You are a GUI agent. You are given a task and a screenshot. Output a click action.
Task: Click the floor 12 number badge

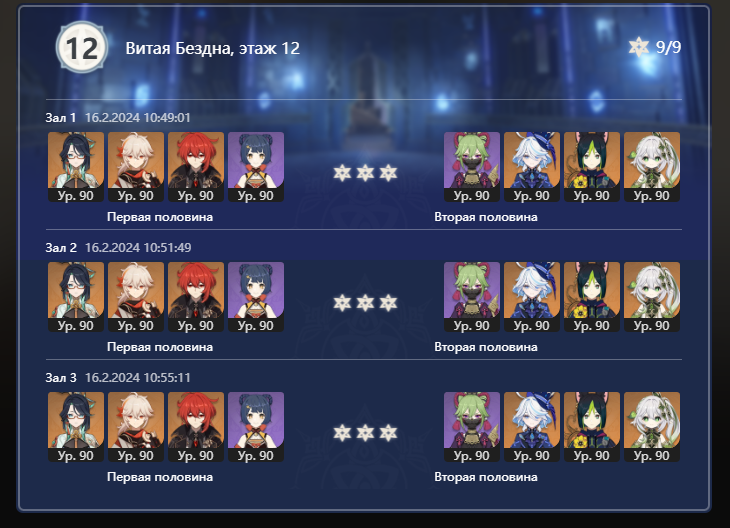click(82, 47)
